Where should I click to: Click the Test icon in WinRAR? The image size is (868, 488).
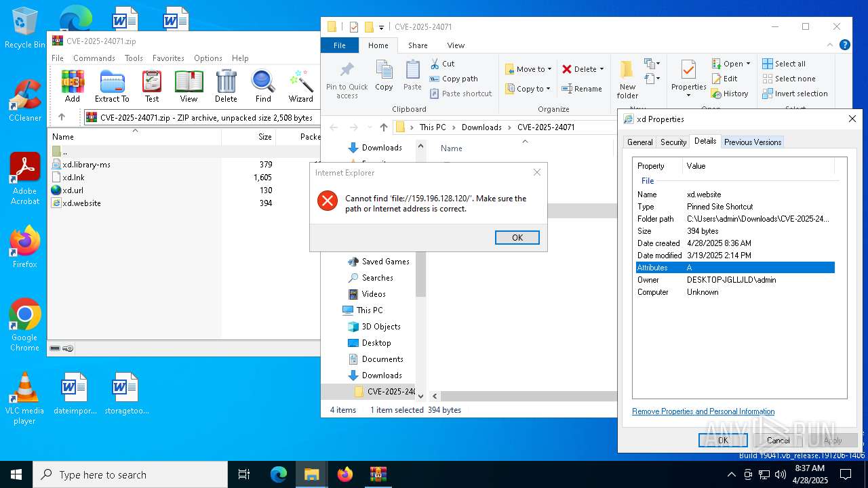click(x=152, y=86)
